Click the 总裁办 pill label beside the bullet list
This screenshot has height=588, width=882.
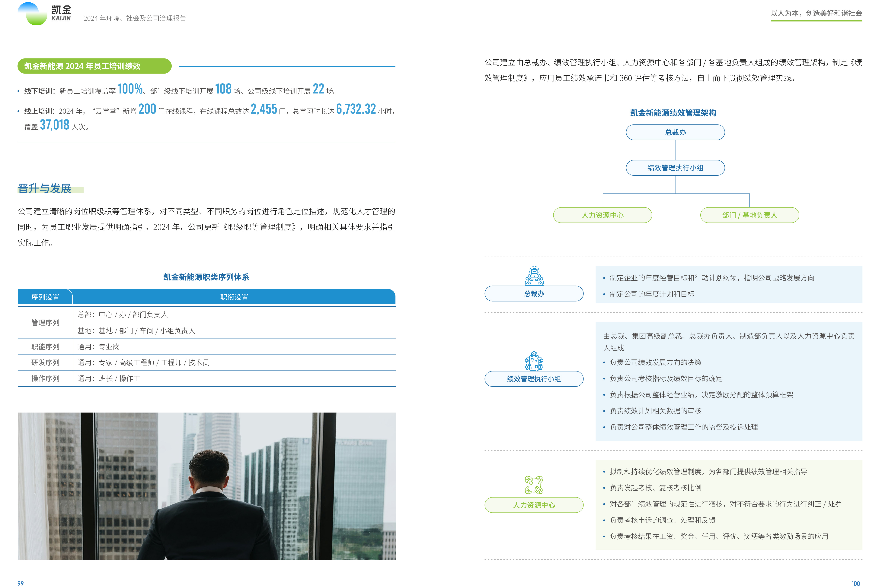534,294
